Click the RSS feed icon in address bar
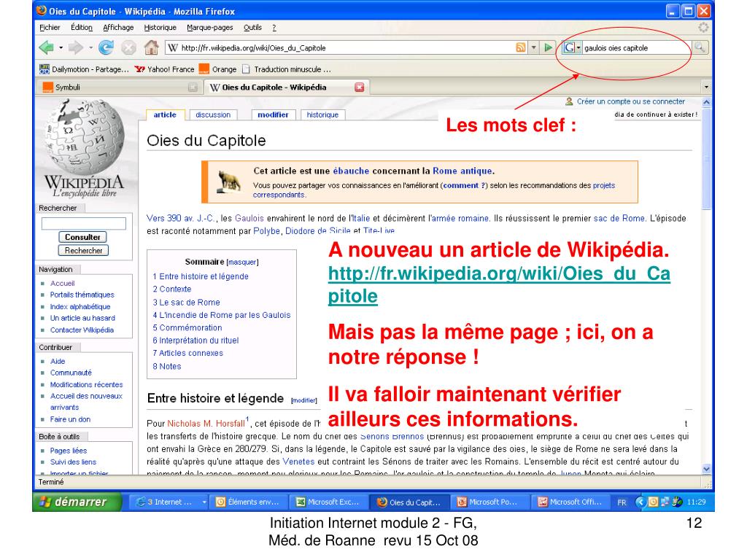The height and width of the screenshot is (560, 747). tap(521, 47)
